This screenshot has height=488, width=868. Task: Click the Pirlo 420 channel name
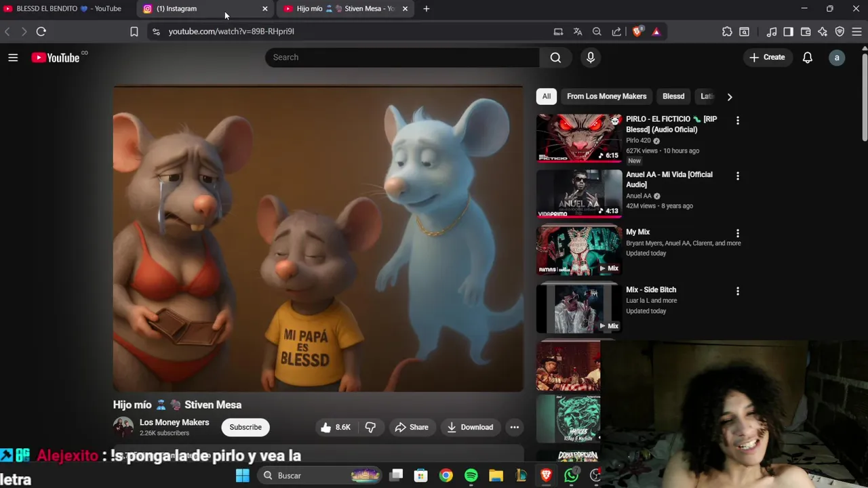click(638, 140)
